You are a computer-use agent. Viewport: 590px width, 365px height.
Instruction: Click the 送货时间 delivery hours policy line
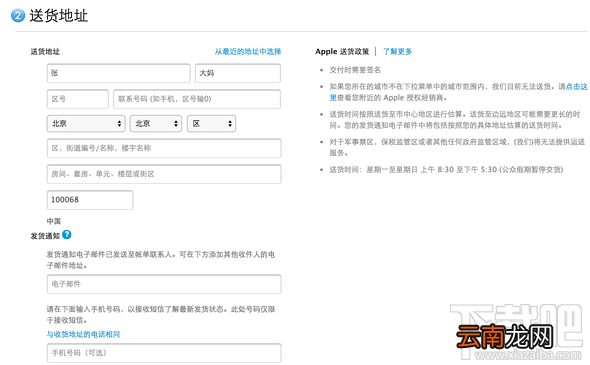tap(446, 170)
